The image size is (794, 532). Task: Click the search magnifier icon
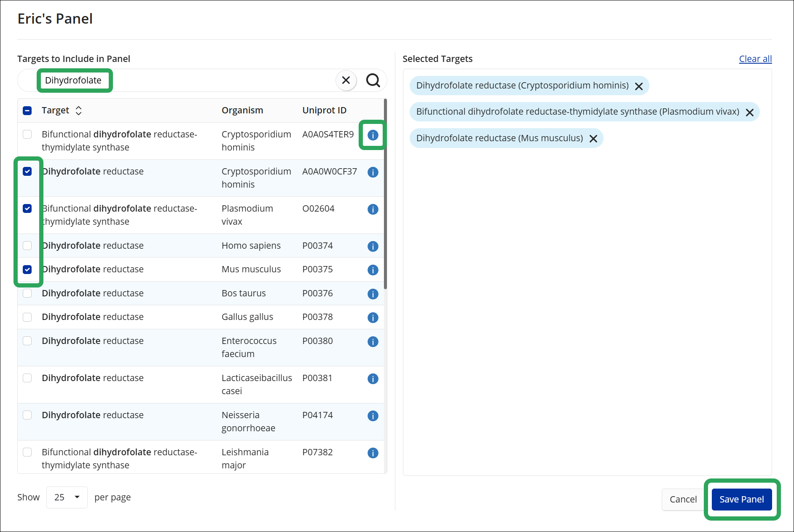tap(373, 80)
